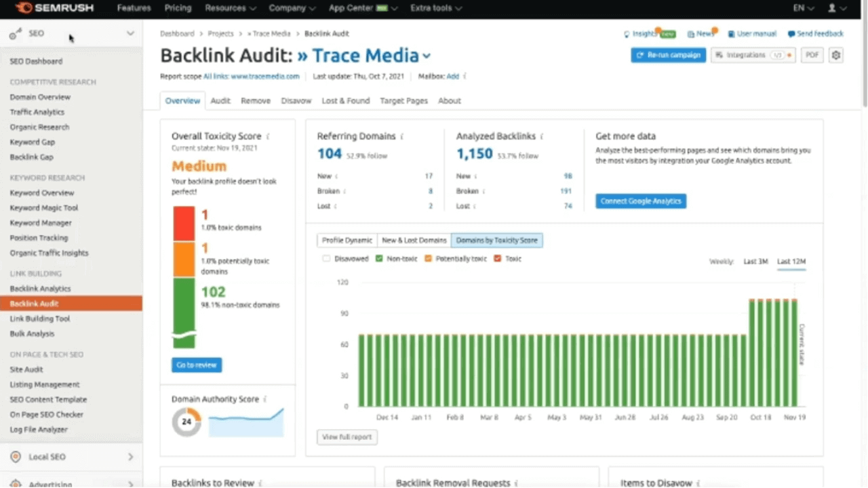Open the Extra tools dropdown
868x488 pixels.
click(436, 8)
